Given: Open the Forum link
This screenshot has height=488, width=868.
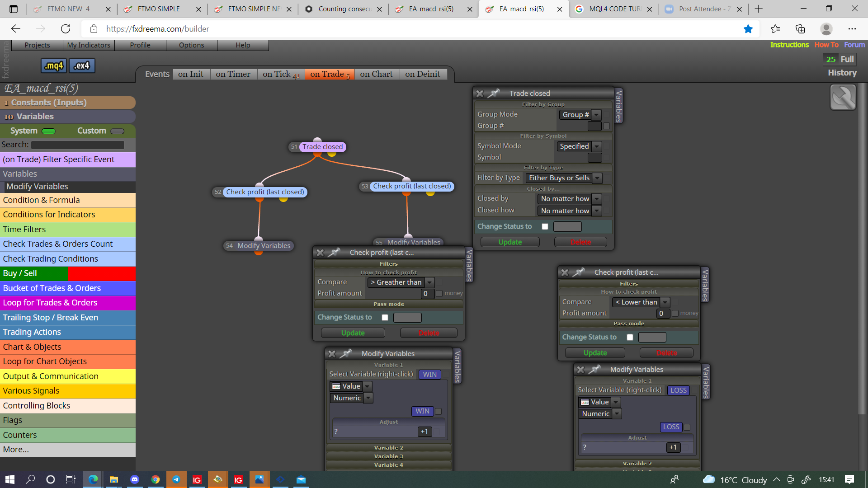Looking at the screenshot, I should coord(854,45).
